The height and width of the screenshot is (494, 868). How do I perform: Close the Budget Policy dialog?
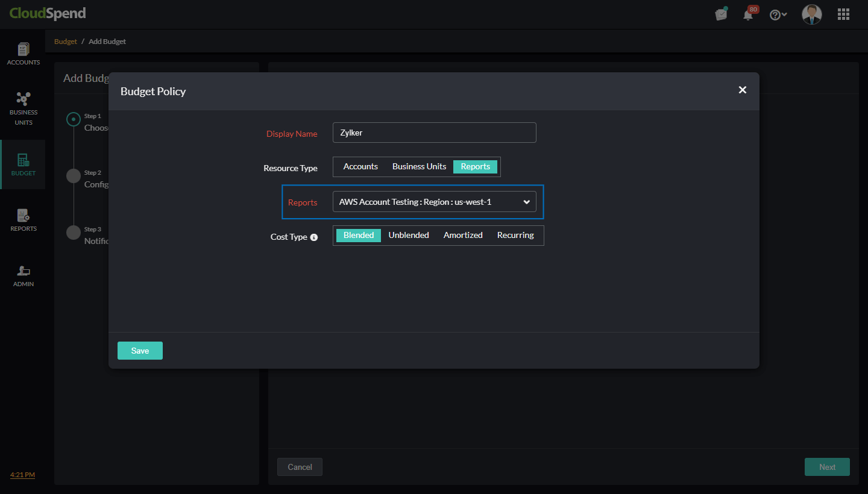pos(743,90)
